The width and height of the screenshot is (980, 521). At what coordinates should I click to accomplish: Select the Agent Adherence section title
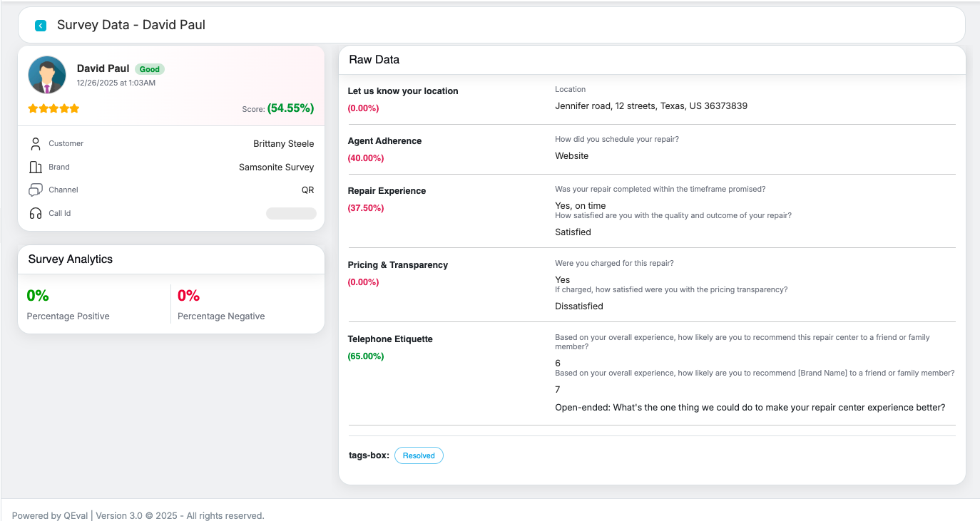tap(384, 141)
